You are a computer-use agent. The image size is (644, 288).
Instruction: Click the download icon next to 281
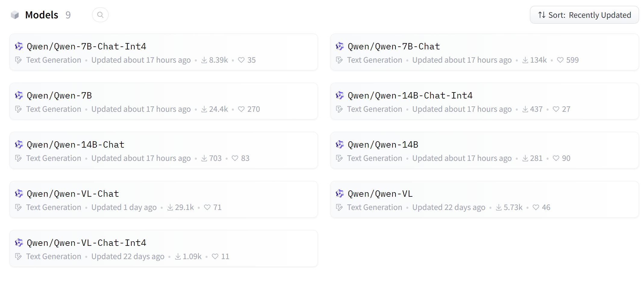pos(525,158)
